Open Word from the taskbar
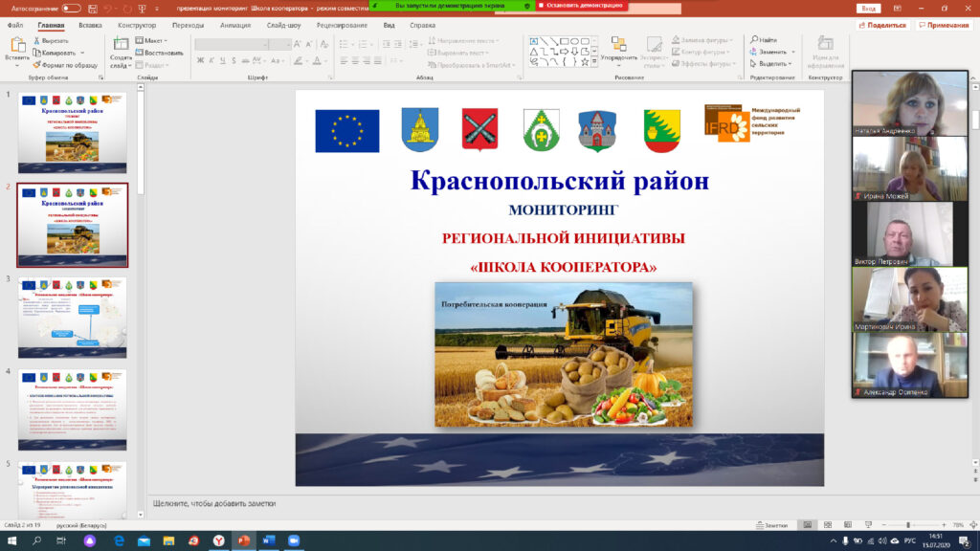 pos(269,540)
